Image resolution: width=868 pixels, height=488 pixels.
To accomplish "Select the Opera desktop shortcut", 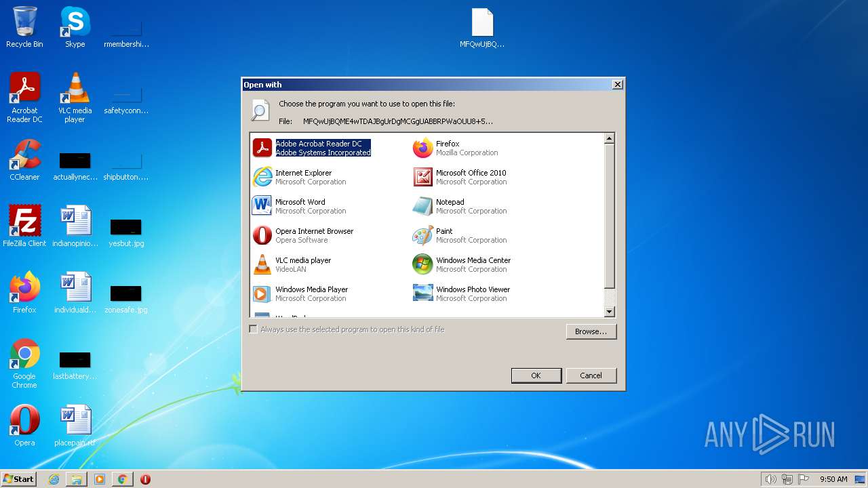I will pyautogui.click(x=24, y=426).
